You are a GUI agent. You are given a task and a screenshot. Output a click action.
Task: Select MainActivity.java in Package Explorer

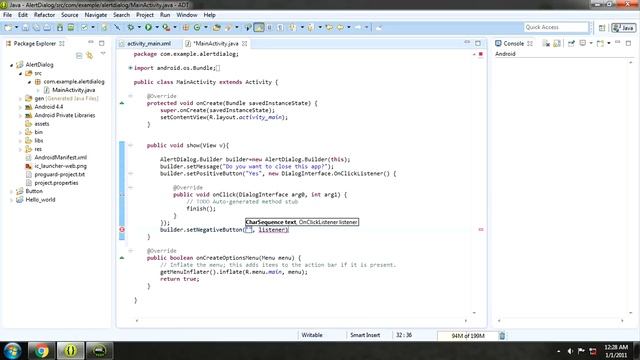tap(73, 90)
